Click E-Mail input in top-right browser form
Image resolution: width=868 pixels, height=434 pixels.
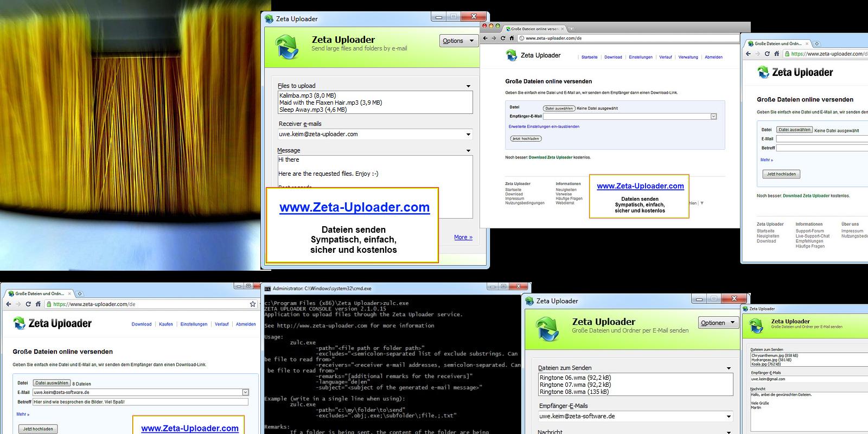822,139
